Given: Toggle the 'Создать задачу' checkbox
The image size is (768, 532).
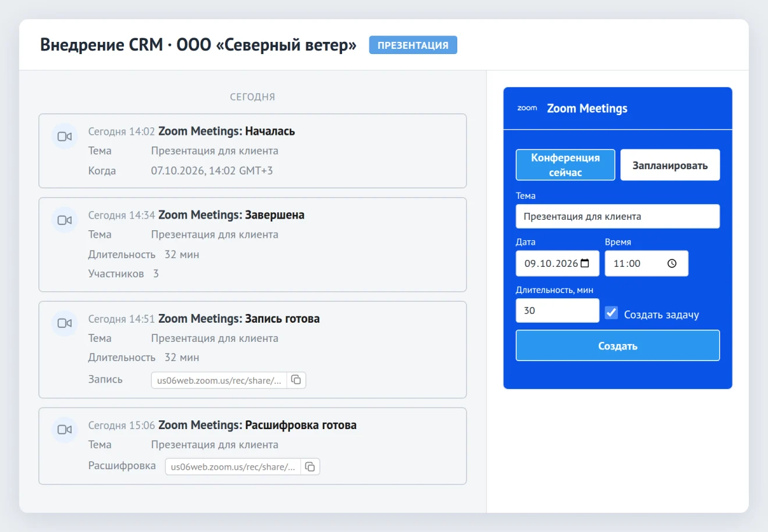Looking at the screenshot, I should tap(611, 313).
